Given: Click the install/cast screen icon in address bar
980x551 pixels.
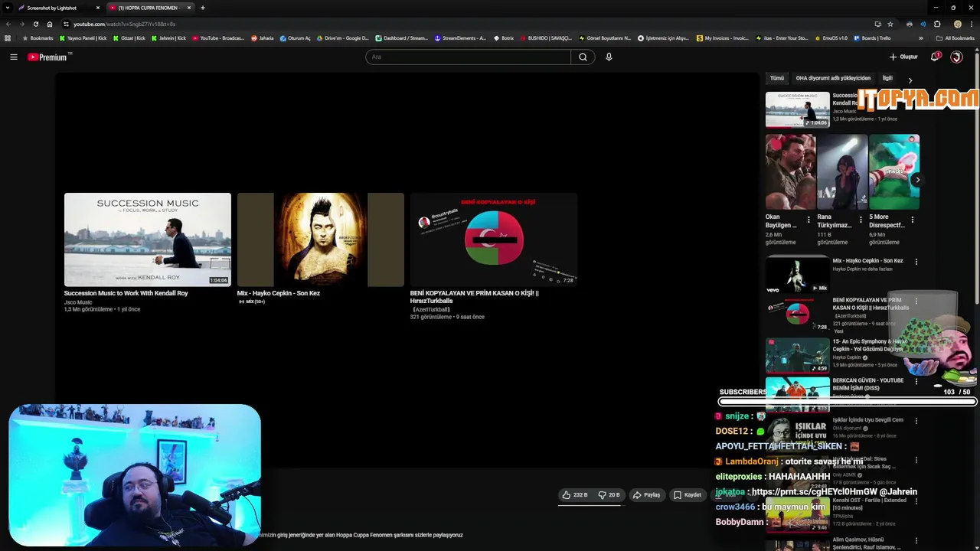Looking at the screenshot, I should tap(877, 24).
